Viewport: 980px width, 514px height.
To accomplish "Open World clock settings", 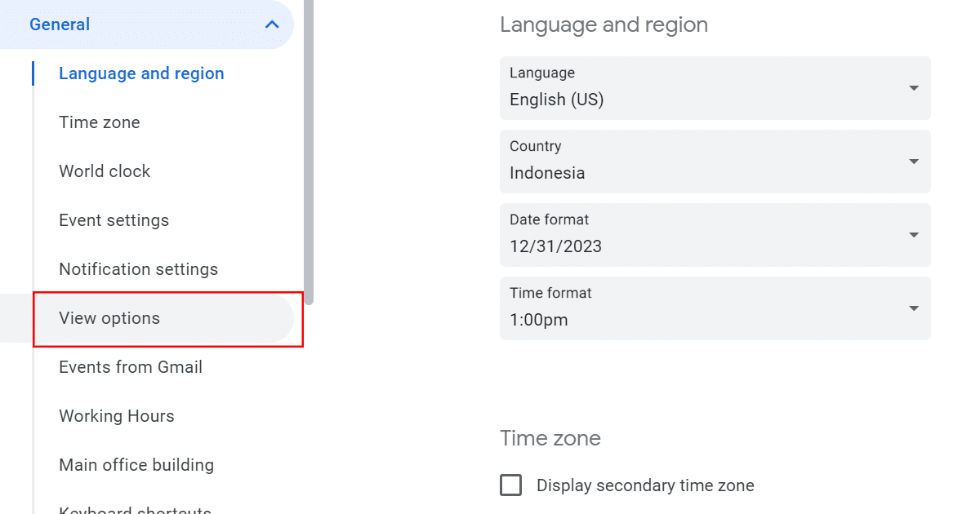I will (105, 171).
